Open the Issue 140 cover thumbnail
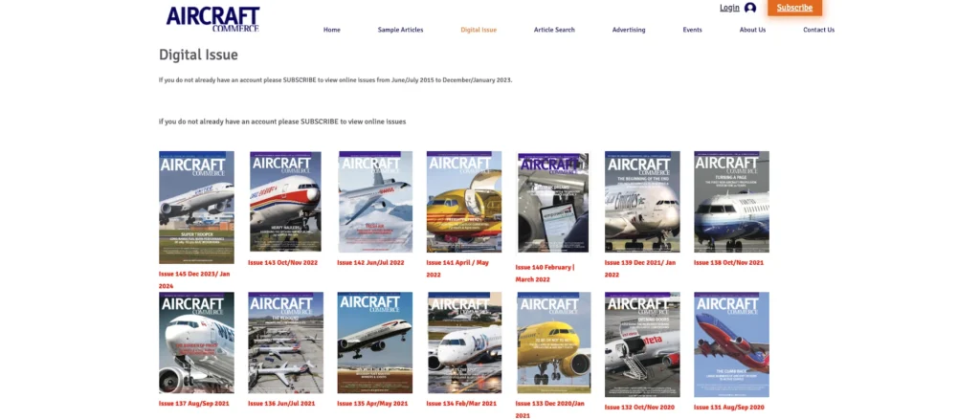This screenshot has width=980, height=420. [553, 203]
